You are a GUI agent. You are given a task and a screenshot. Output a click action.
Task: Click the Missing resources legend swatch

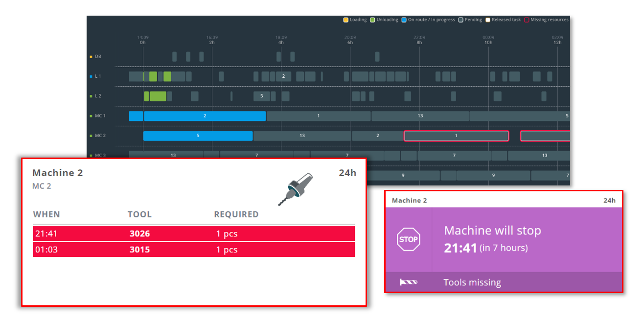tap(527, 20)
